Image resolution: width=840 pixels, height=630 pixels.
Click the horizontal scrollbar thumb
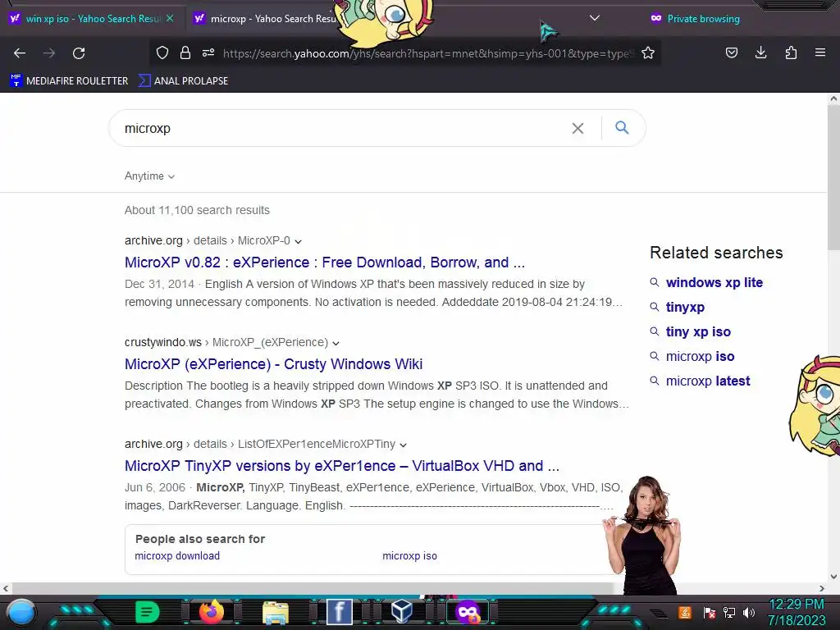point(313,588)
